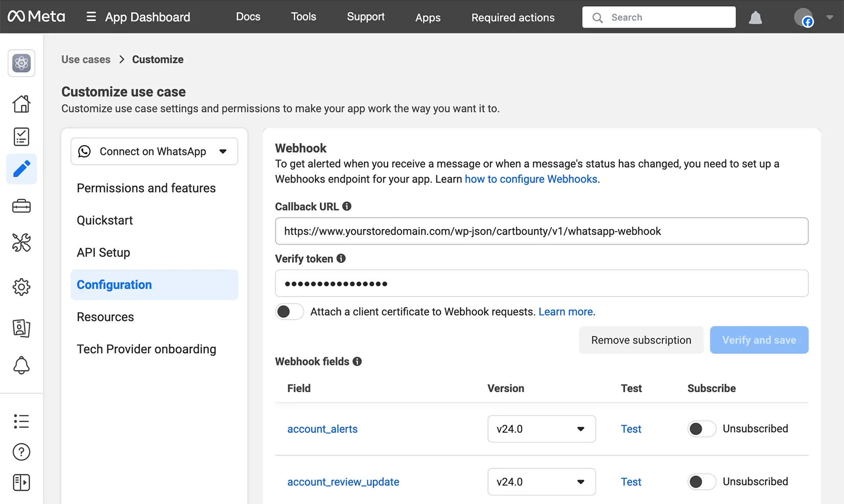Subscribe to the account_alerts webhook field
Viewport: 844px width, 504px height.
(701, 429)
